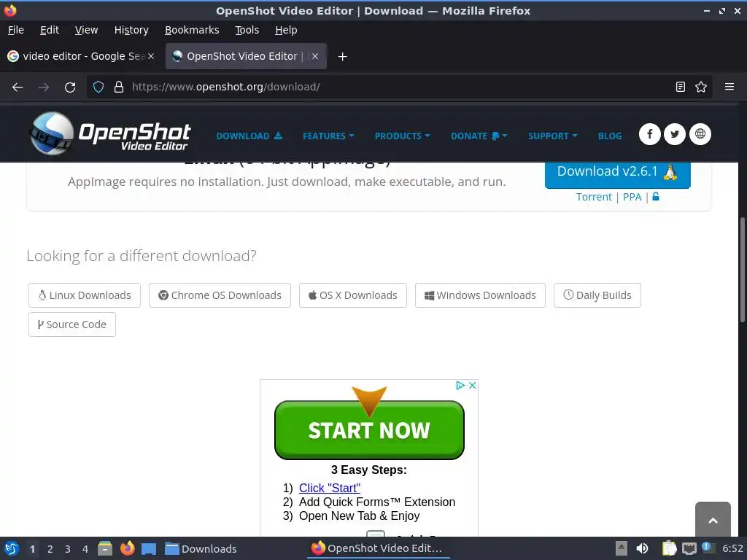Open the View menu

point(86,30)
